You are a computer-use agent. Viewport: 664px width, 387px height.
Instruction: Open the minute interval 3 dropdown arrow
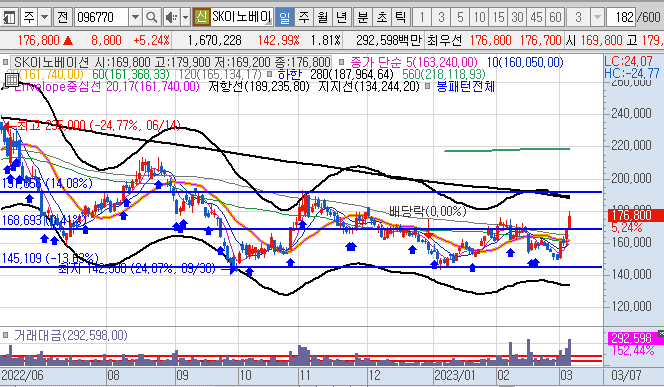click(x=598, y=17)
